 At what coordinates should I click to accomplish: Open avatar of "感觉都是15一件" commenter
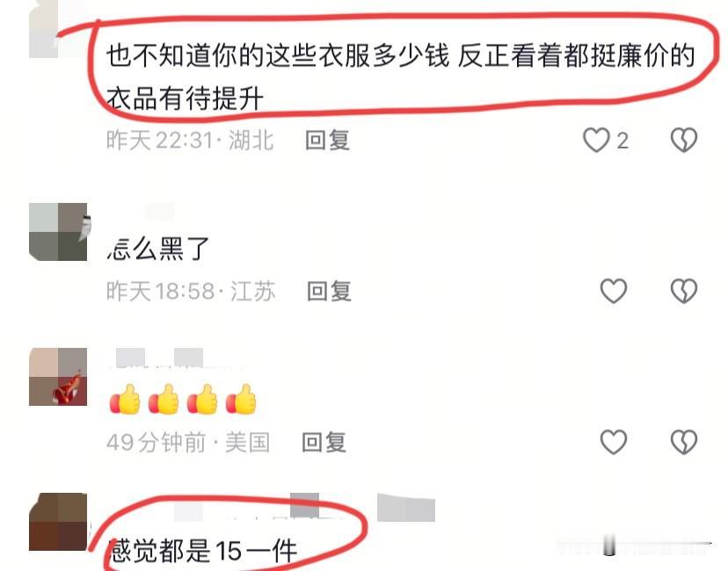tap(58, 522)
